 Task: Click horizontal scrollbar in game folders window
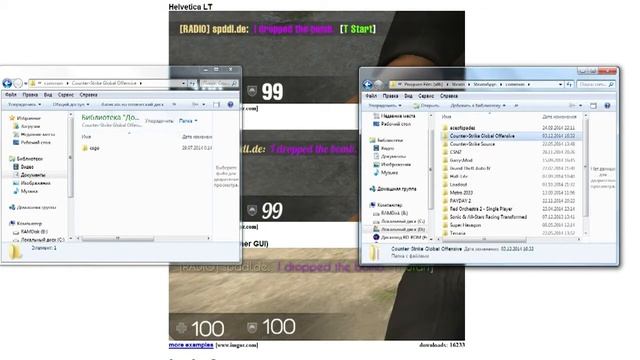[x=484, y=239]
